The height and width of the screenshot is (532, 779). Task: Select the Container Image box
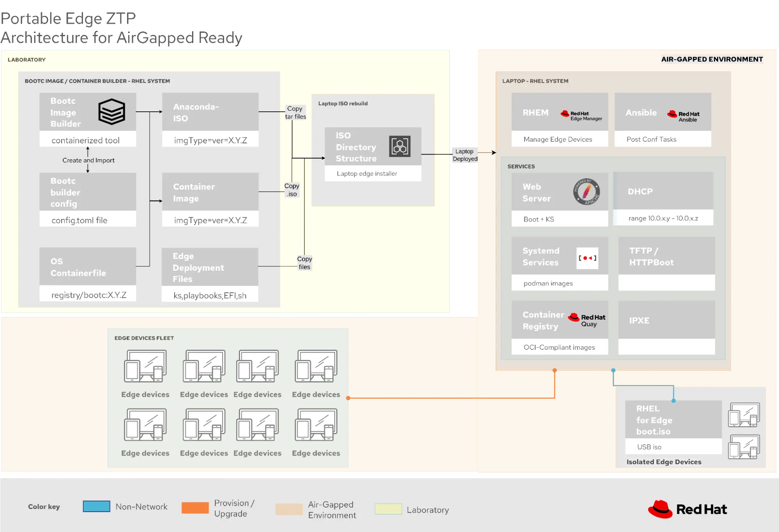point(210,200)
